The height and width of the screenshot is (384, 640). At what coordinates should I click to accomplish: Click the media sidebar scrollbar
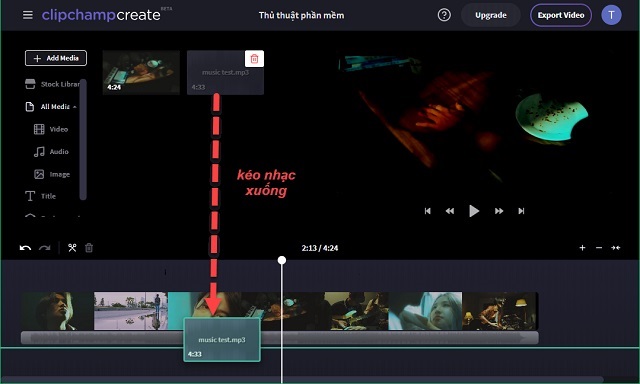pos(83,139)
